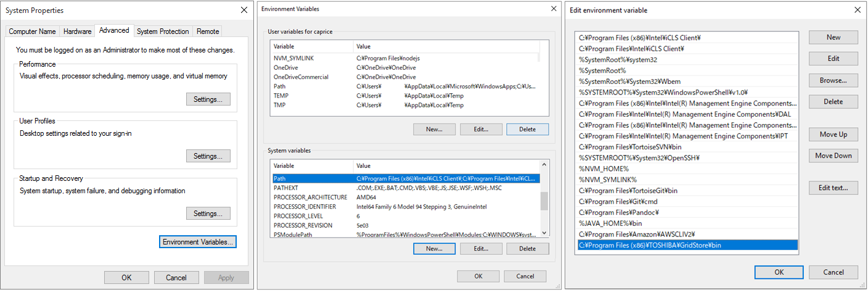The height and width of the screenshot is (292, 868).
Task: Click Edit for system variables
Action: coord(481,249)
